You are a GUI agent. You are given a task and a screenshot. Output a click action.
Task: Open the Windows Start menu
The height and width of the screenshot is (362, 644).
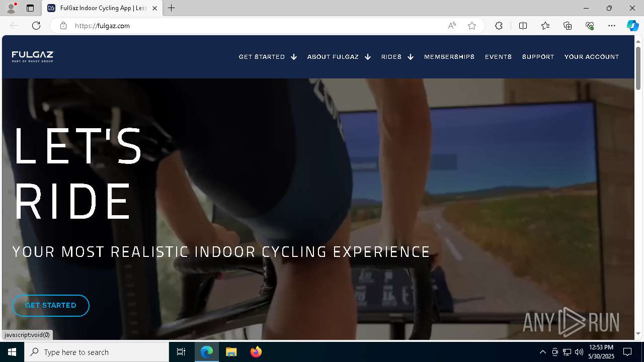pos(12,352)
